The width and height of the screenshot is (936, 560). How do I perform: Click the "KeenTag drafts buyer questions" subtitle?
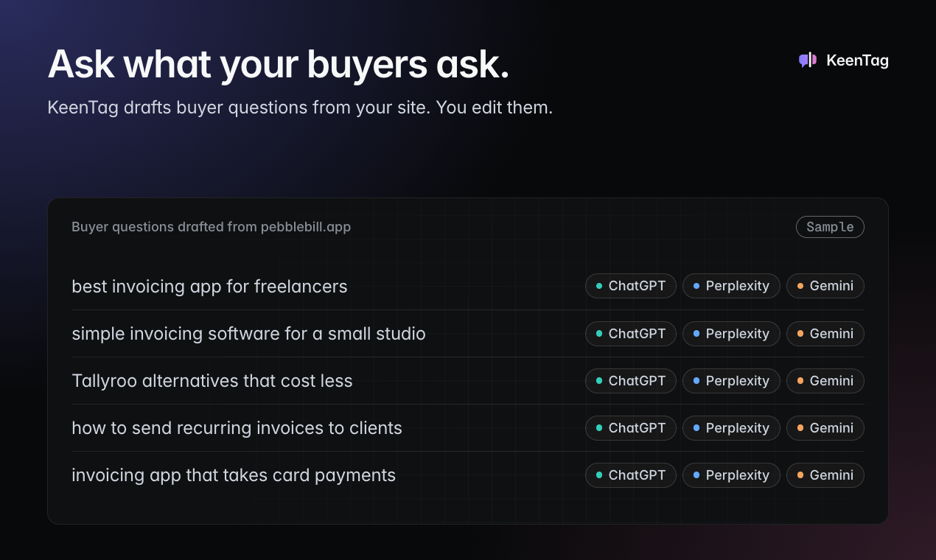pos(300,108)
